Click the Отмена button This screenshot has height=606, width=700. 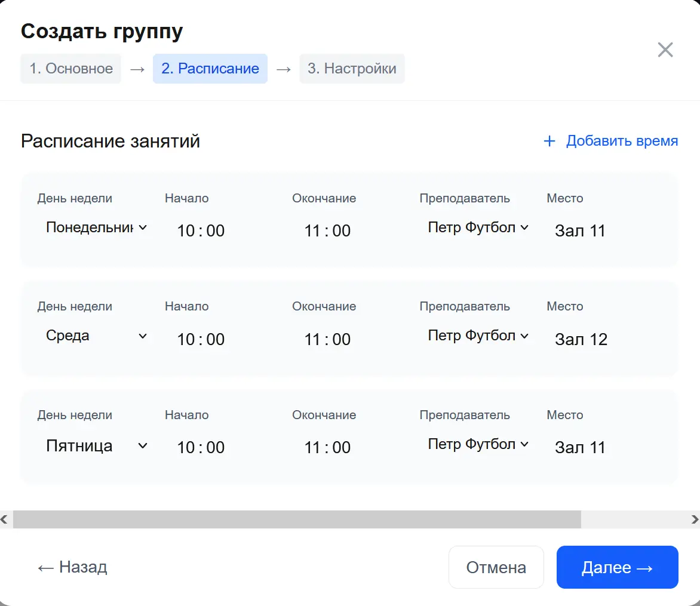point(496,567)
